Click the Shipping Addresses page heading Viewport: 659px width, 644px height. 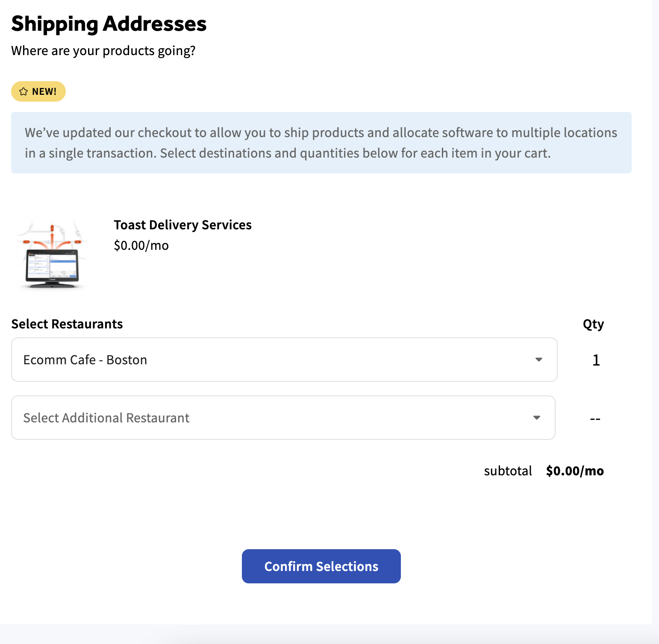click(x=109, y=24)
